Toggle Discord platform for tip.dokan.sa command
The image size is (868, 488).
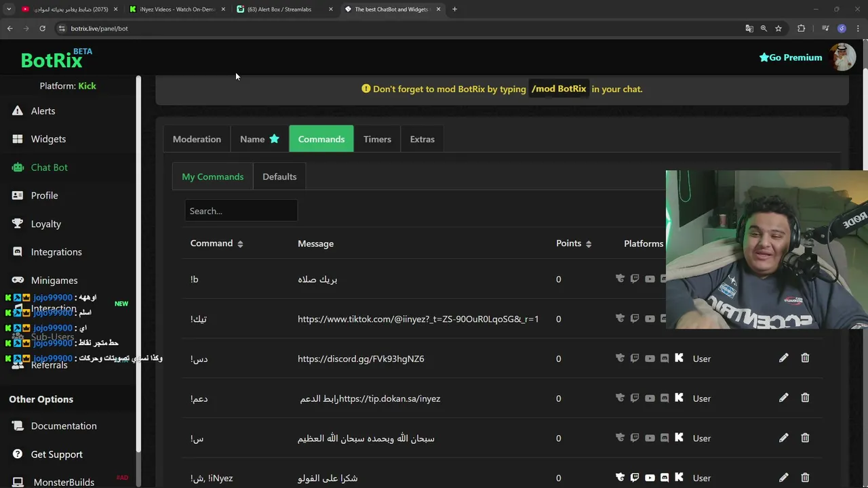(665, 398)
